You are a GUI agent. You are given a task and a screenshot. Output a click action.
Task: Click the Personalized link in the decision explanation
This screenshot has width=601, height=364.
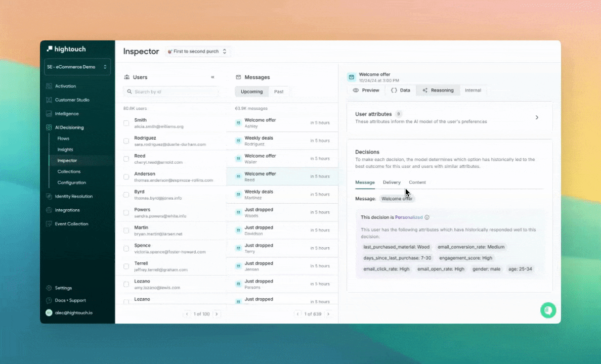409,217
